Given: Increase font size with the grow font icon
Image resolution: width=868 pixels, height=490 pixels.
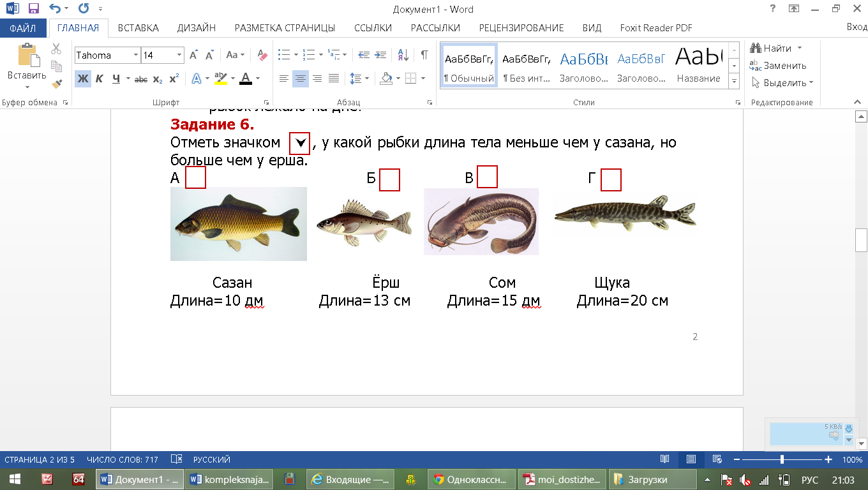Looking at the screenshot, I should 194,56.
